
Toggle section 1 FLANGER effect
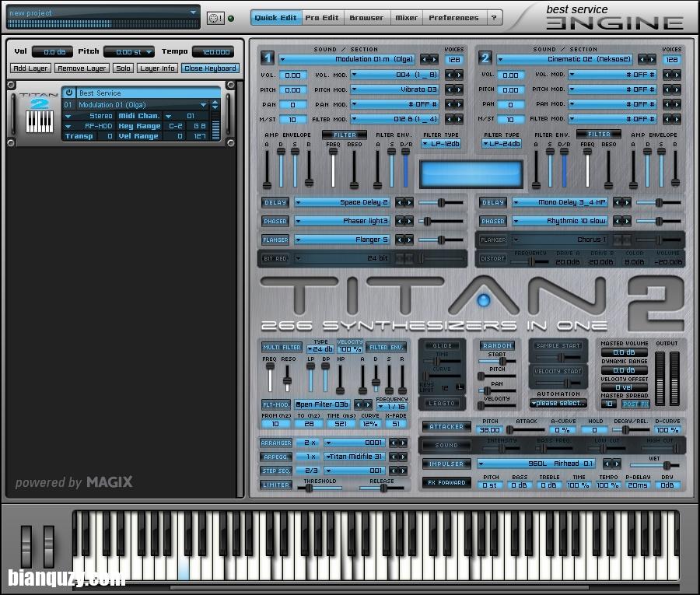(275, 240)
